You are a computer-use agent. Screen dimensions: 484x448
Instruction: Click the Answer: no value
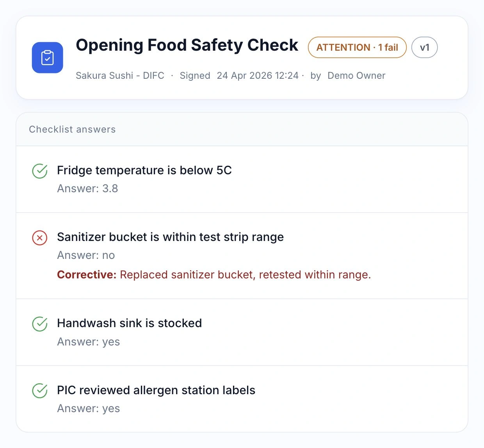[86, 255]
